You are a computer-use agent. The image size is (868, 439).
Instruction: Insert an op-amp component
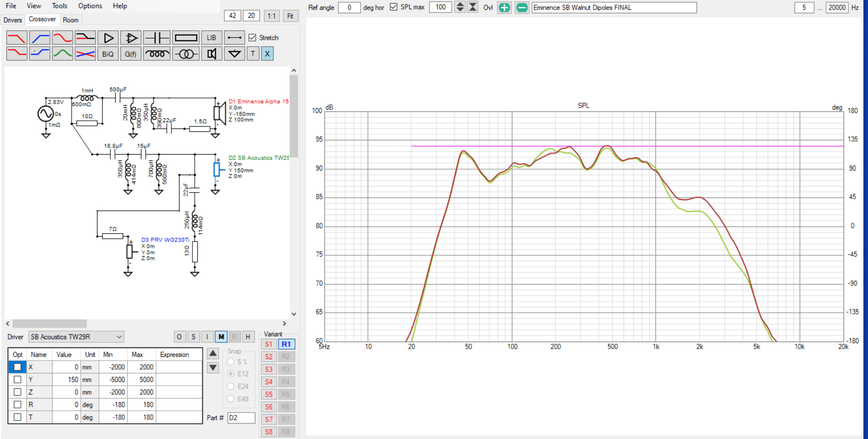coord(131,37)
